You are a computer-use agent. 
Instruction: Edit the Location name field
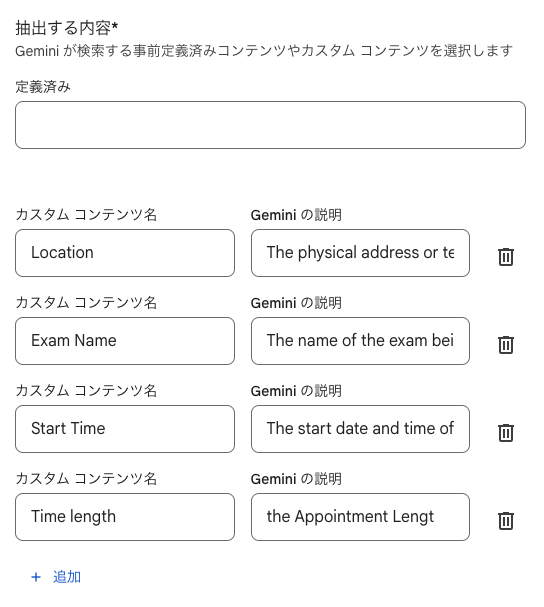click(x=125, y=253)
